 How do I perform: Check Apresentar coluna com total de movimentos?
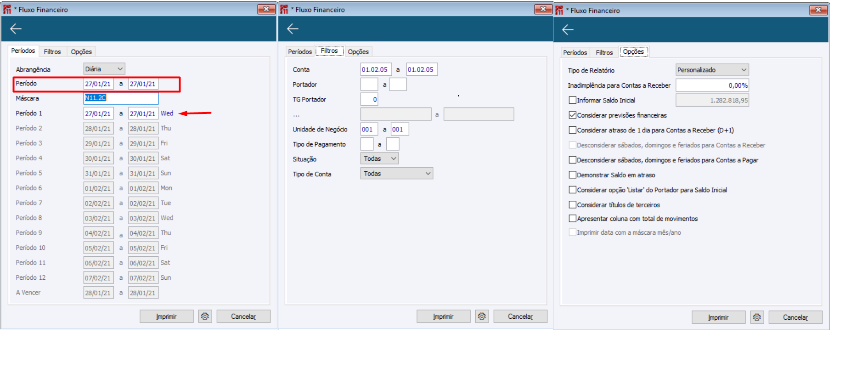point(572,219)
